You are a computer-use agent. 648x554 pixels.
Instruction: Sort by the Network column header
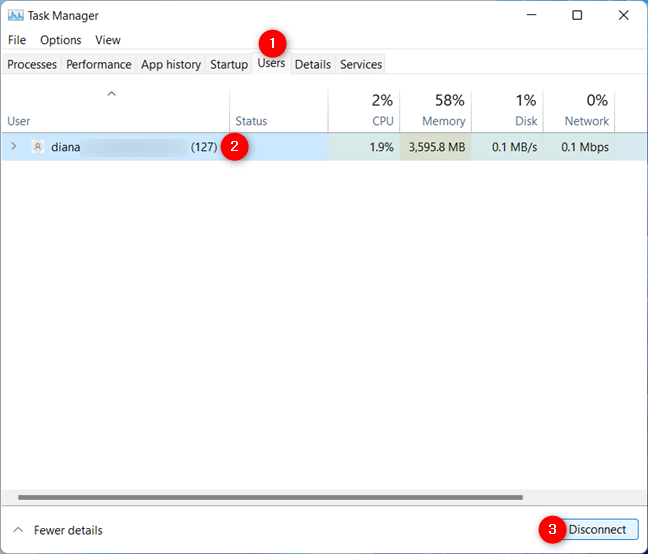pyautogui.click(x=579, y=111)
